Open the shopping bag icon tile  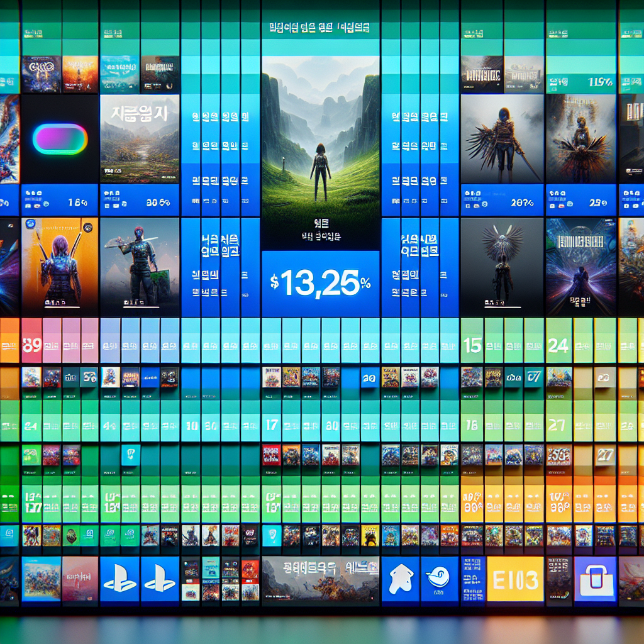[x=596, y=579]
